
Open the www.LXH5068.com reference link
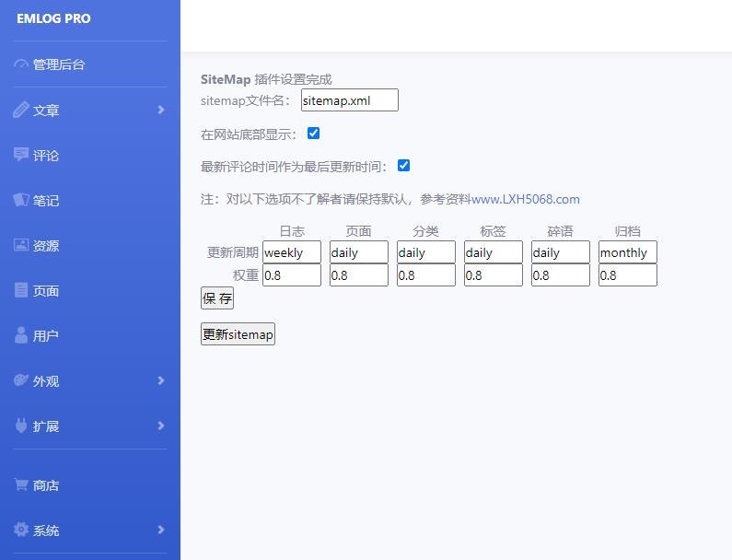[x=526, y=200]
